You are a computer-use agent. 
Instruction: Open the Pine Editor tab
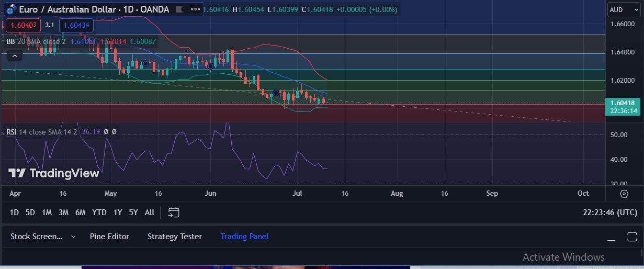109,237
